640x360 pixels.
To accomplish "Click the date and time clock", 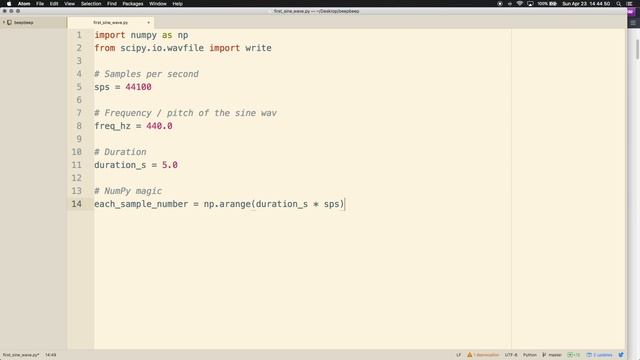I will click(586, 4).
